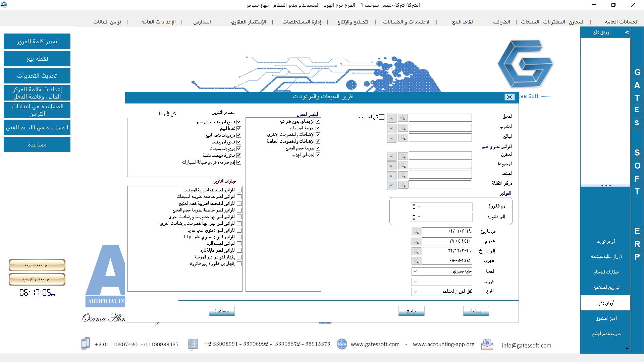Click search icon for المخزن field
Screen dimensions: 644x362
click(x=403, y=156)
